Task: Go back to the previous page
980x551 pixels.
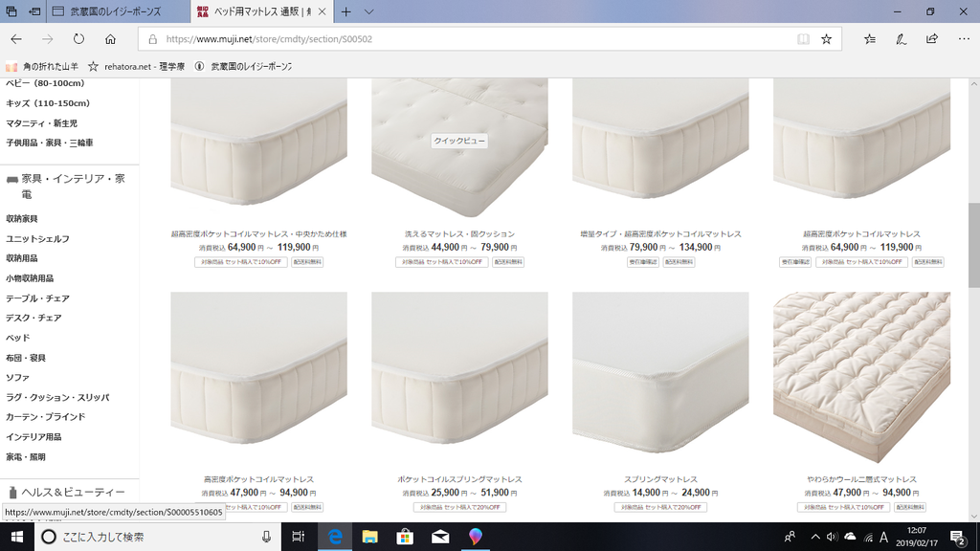Action: point(16,38)
